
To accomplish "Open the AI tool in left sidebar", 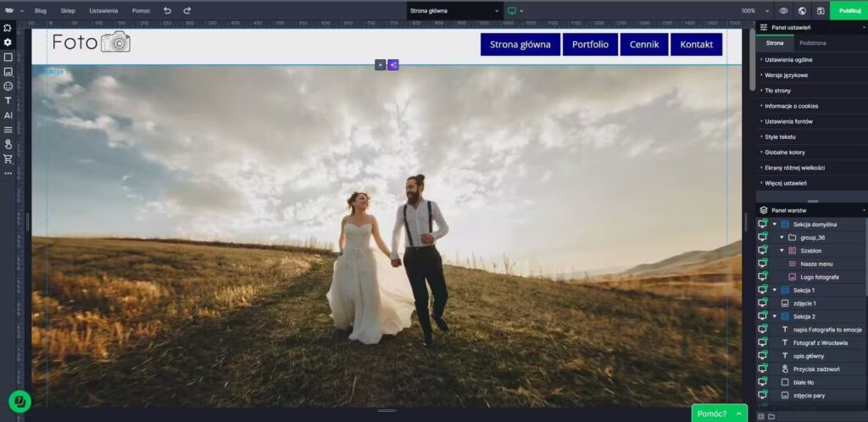I will coord(8,115).
